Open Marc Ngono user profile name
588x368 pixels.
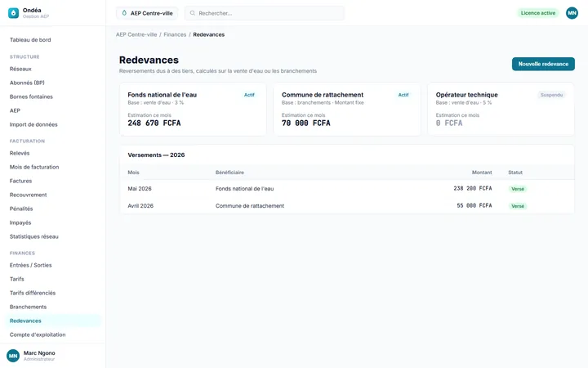(x=39, y=353)
